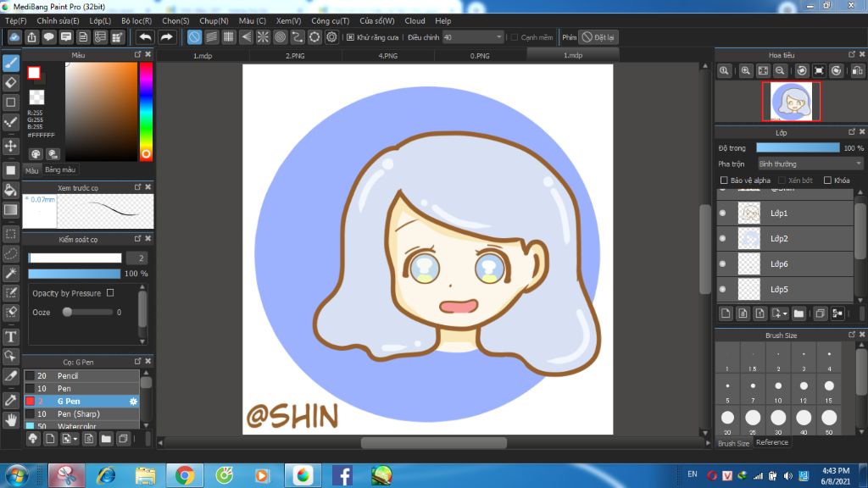The height and width of the screenshot is (488, 868).
Task: Expand the add-brush dropdown in brush panel
Action: [75, 440]
